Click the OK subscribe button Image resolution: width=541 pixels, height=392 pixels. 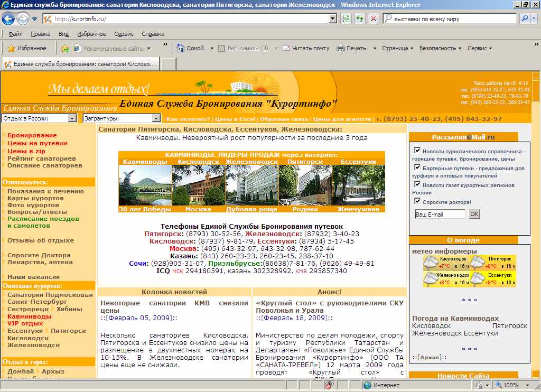click(x=474, y=214)
